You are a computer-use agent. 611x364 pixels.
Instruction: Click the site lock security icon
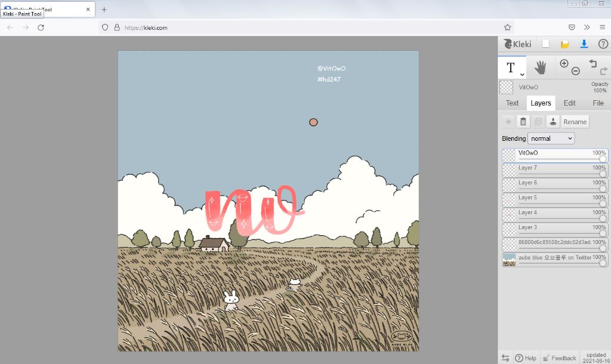117,27
